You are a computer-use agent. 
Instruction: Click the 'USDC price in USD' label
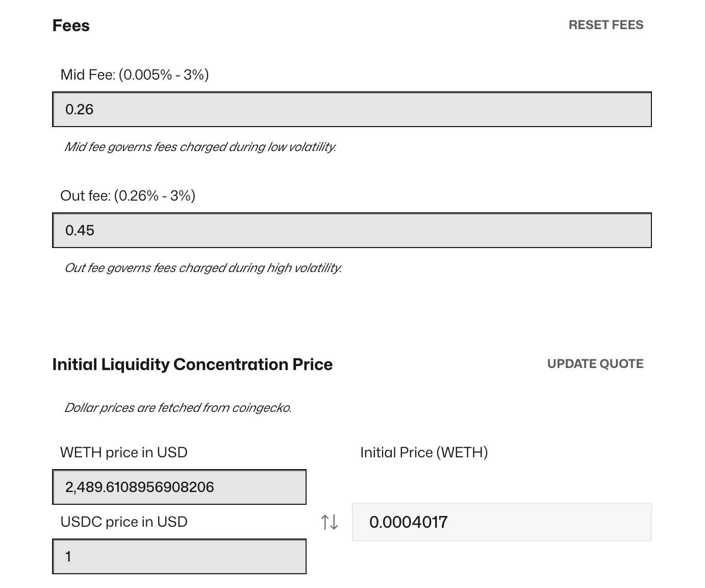(x=124, y=522)
